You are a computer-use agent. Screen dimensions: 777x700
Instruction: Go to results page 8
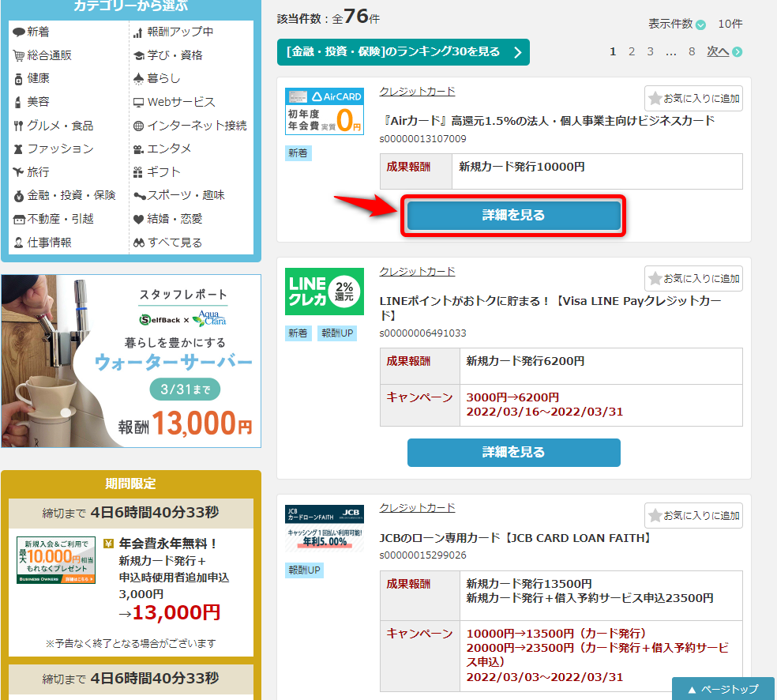[x=692, y=51]
